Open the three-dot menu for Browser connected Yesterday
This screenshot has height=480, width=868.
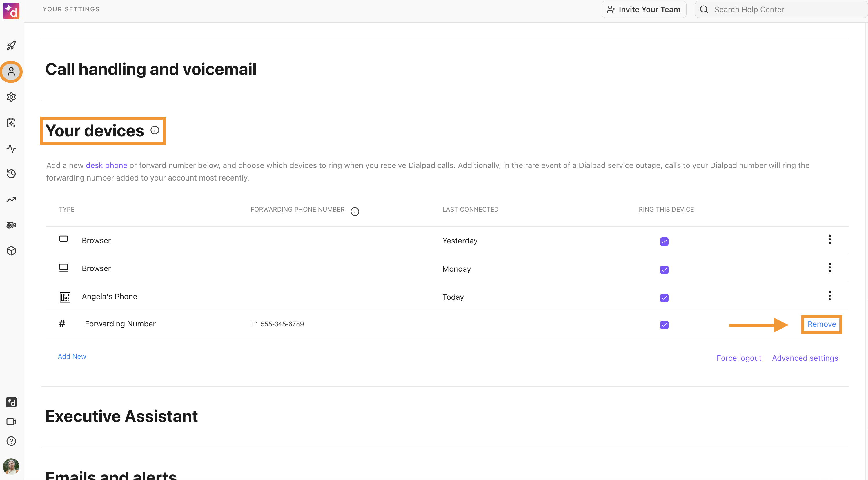(x=830, y=239)
